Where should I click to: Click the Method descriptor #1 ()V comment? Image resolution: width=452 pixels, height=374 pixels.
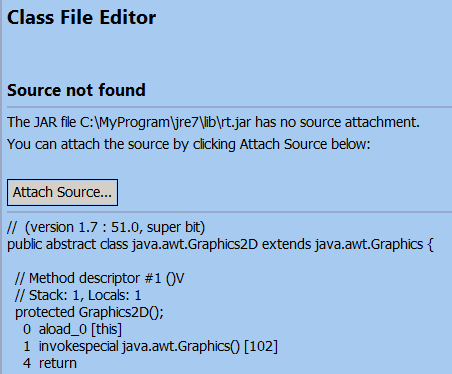click(100, 278)
